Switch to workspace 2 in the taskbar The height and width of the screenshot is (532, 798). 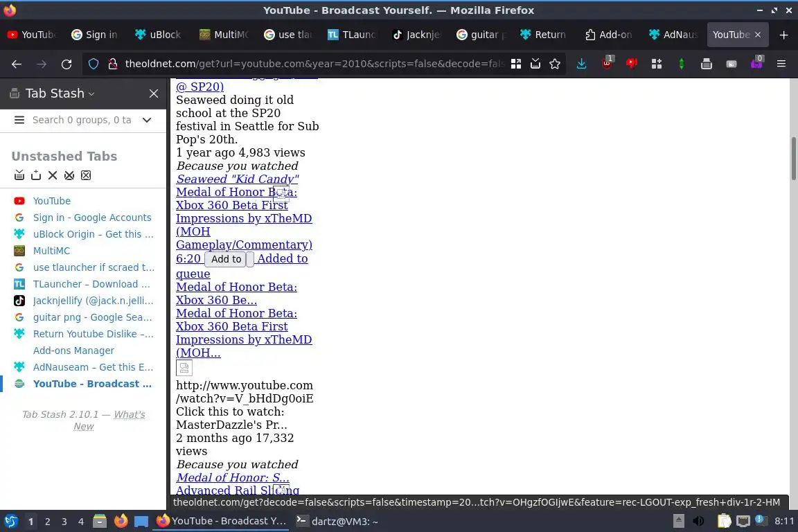click(47, 522)
